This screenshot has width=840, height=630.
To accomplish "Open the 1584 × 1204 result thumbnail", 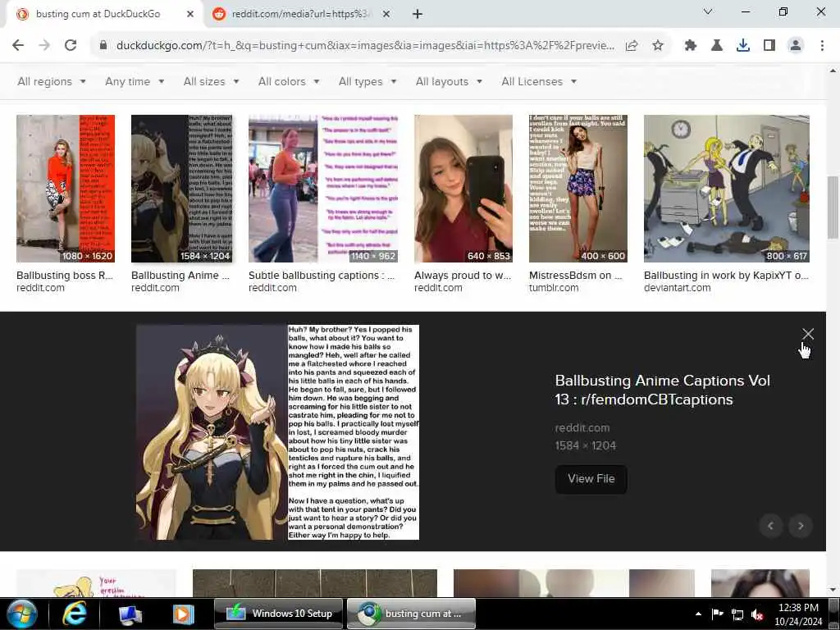I will point(181,189).
